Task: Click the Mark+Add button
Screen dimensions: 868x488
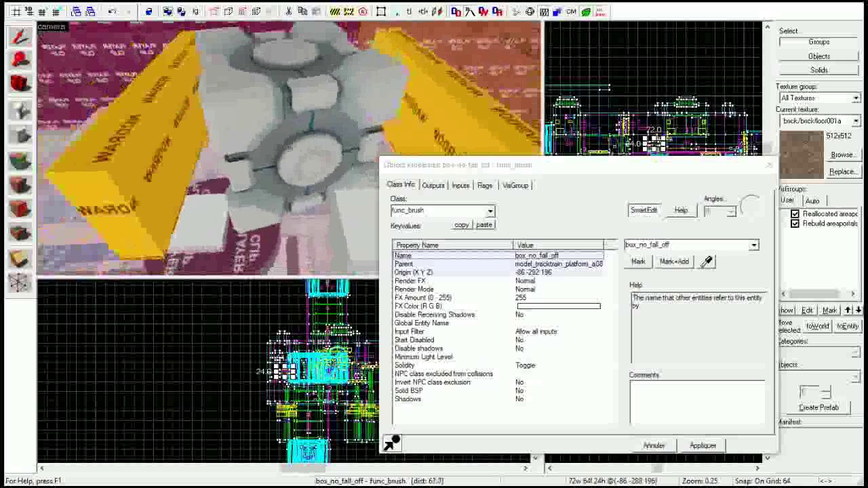Action: coord(674,262)
